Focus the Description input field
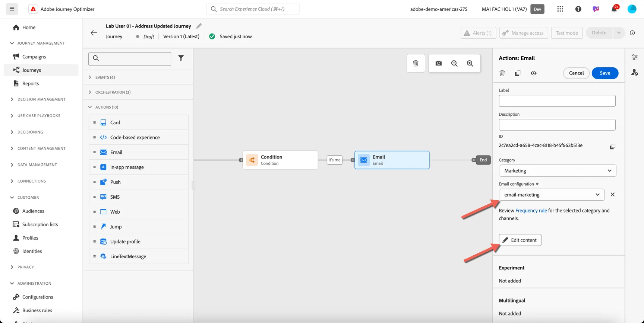The width and height of the screenshot is (644, 323). click(557, 125)
